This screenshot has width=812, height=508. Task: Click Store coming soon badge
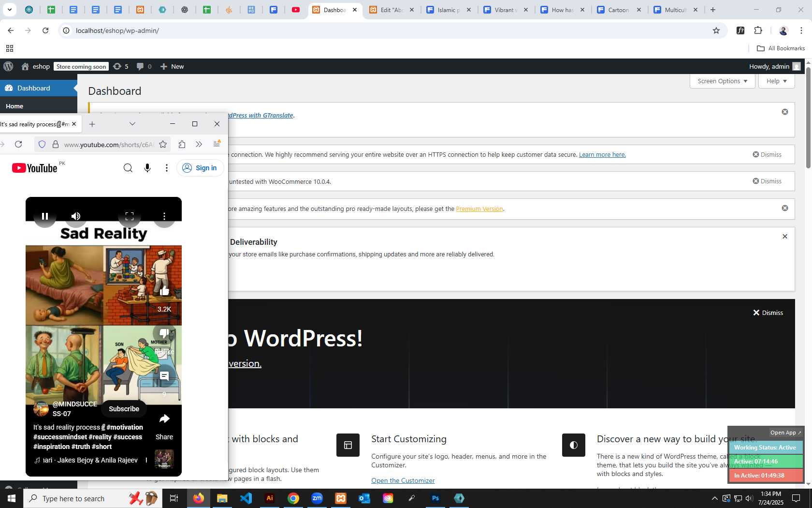pos(81,67)
